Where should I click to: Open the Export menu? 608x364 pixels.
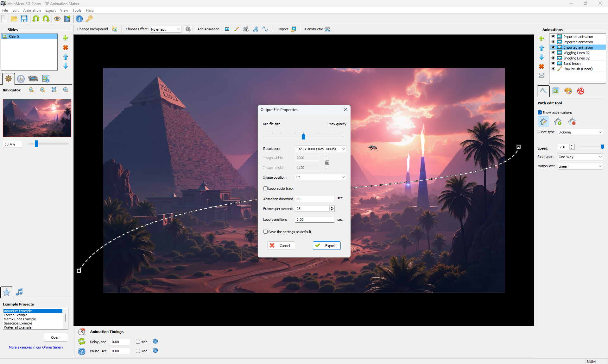[x=50, y=10]
